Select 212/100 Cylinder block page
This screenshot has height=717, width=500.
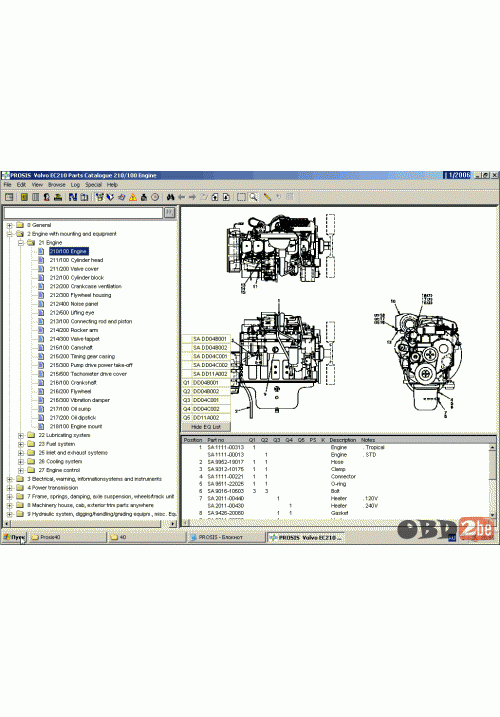click(x=77, y=278)
